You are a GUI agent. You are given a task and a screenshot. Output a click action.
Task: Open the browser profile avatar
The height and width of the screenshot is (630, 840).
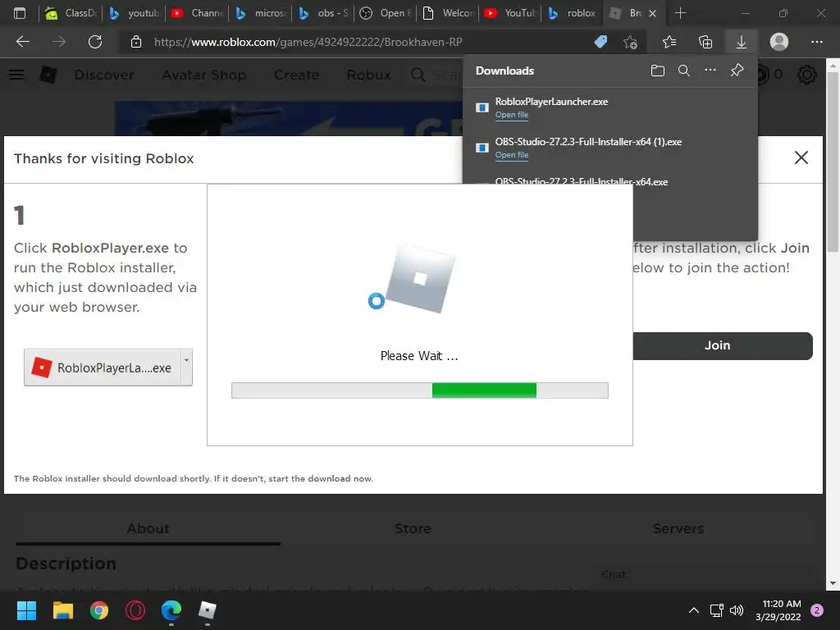(x=779, y=42)
